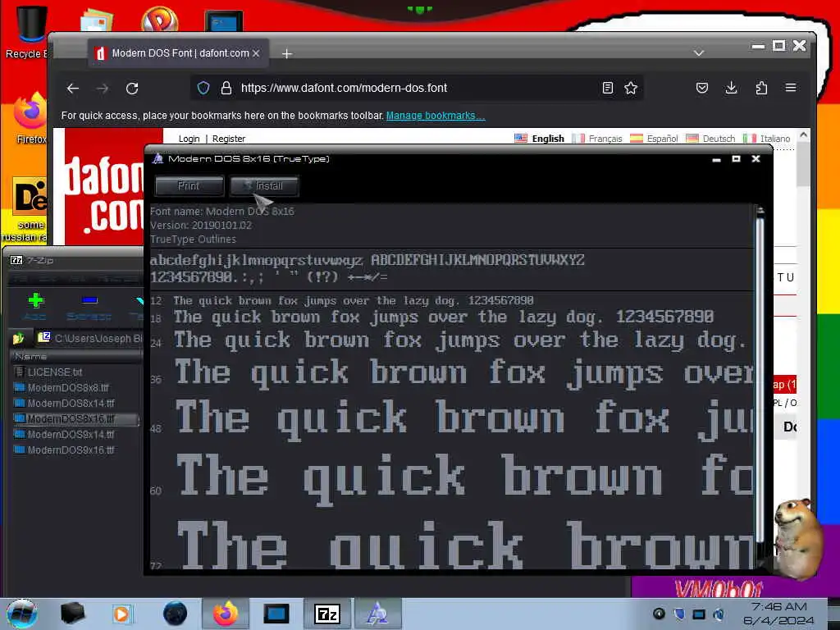Bookmark this page with the star

pos(631,88)
